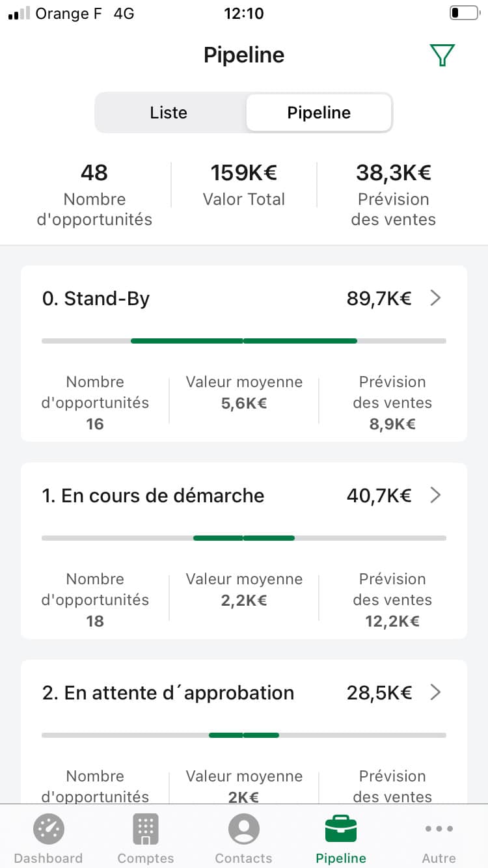Expand En cours de démarche chevron

click(x=436, y=495)
